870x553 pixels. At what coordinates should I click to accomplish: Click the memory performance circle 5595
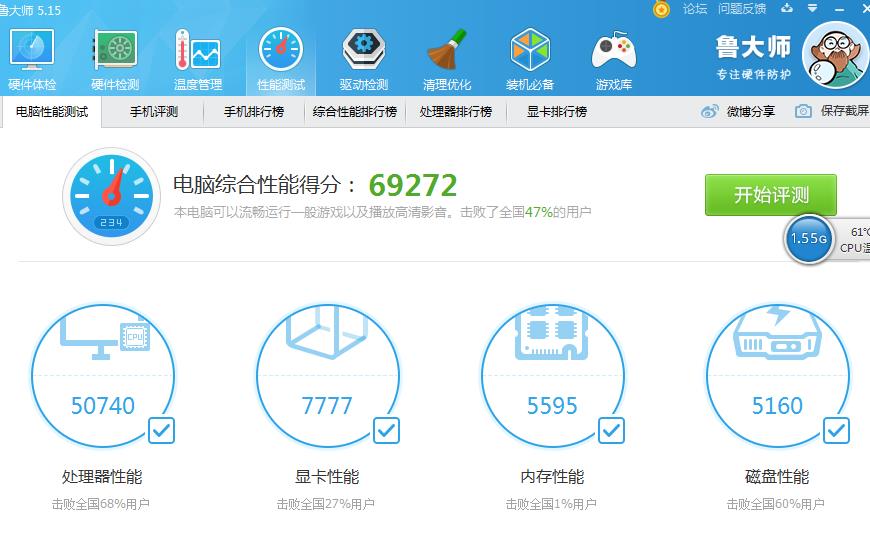point(553,376)
